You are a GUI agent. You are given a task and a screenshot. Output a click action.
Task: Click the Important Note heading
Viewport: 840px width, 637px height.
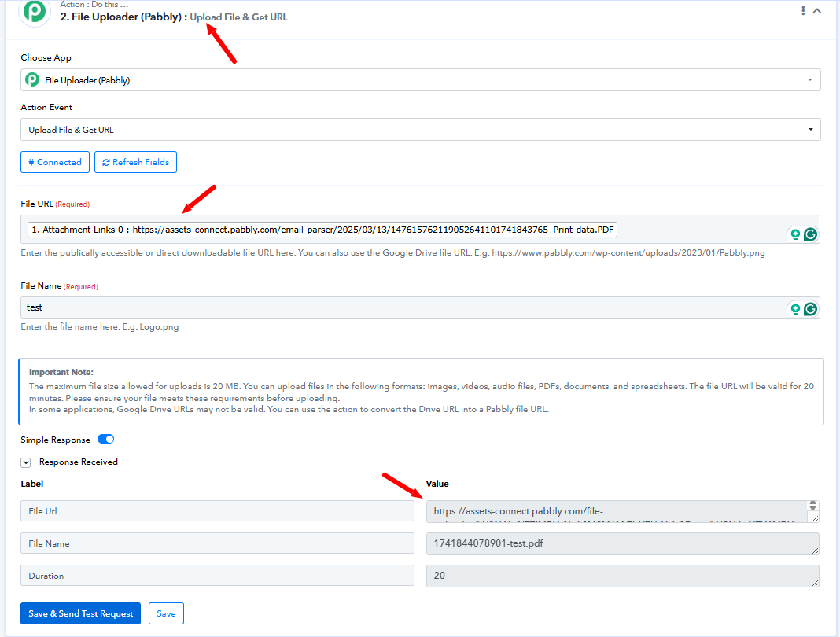(61, 372)
